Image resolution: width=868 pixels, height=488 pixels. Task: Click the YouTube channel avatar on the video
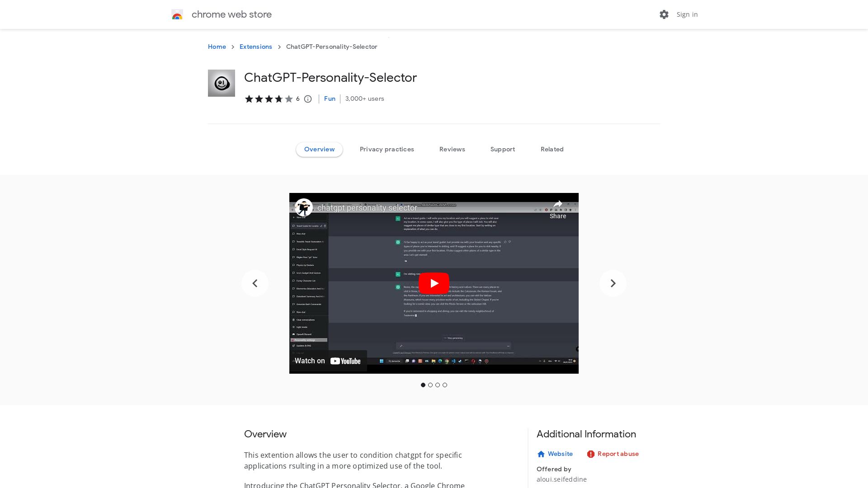pyautogui.click(x=303, y=207)
